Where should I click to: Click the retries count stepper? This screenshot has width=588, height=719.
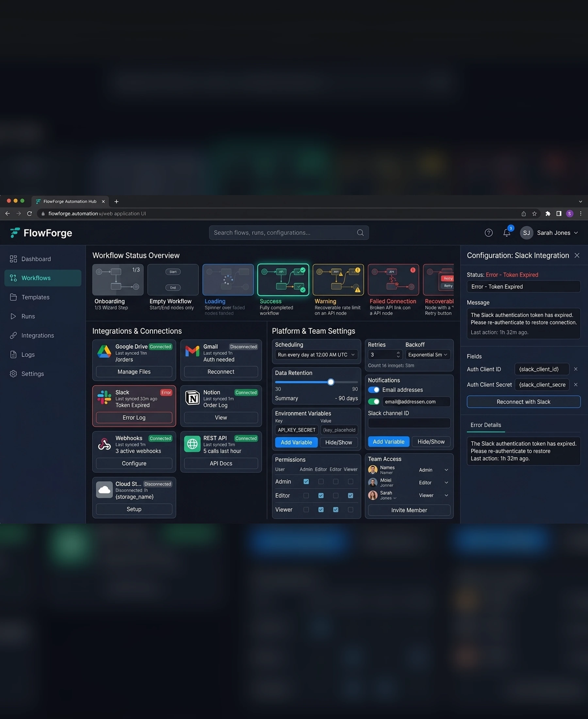[398, 355]
